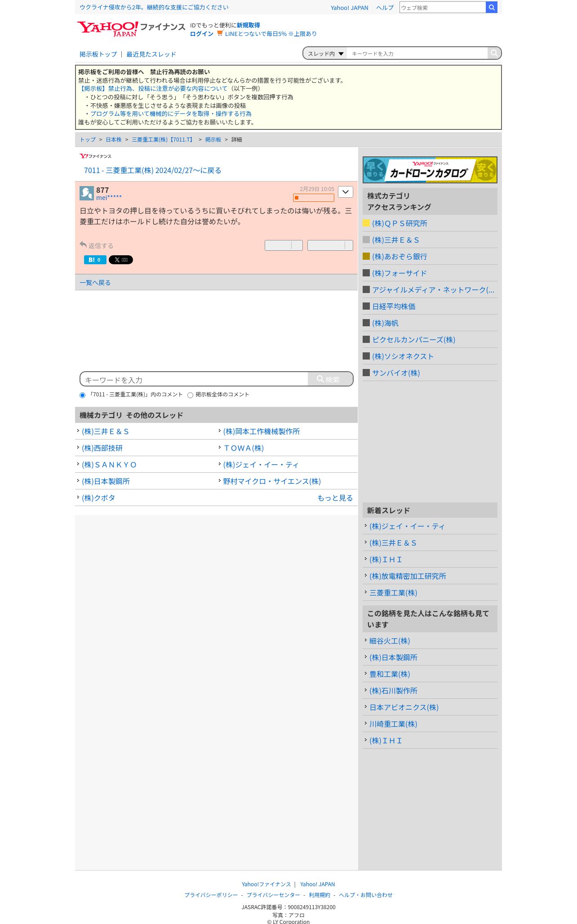Open the 最近見たスレッド tab
This screenshot has width=577, height=924.
151,54
